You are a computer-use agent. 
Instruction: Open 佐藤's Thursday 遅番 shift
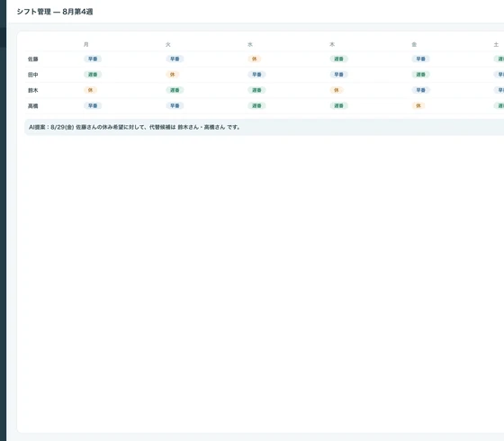click(x=338, y=58)
